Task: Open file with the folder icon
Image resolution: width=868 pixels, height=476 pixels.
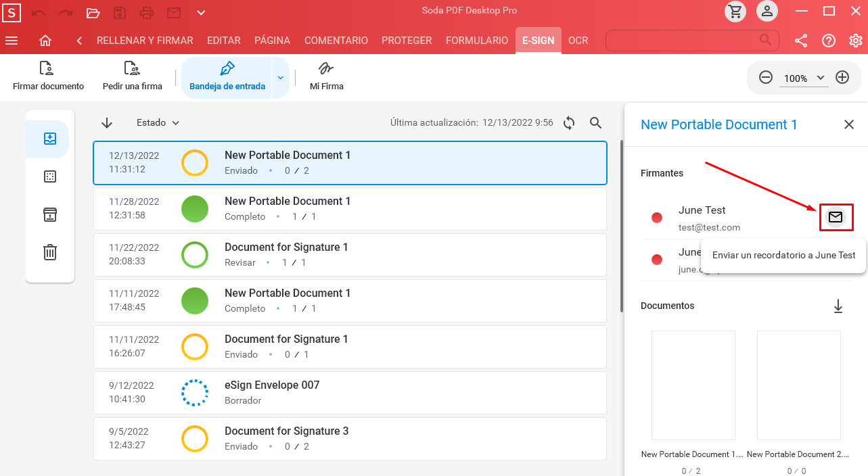Action: pos(93,12)
